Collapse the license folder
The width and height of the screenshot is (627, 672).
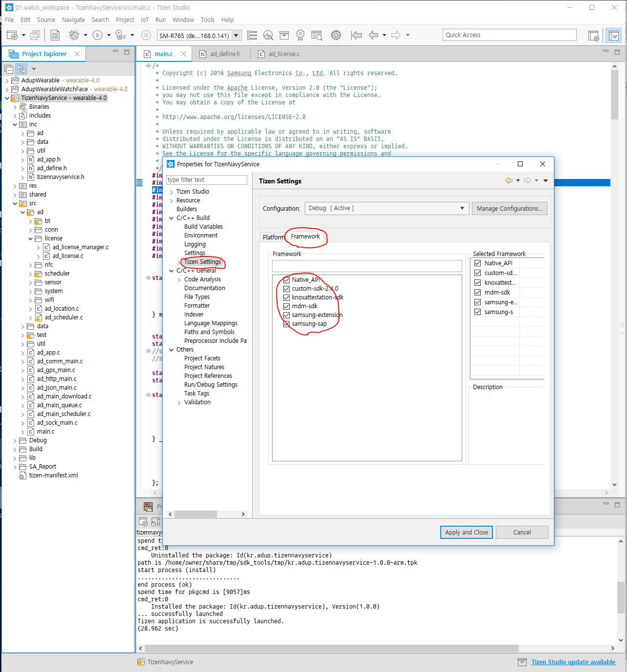30,238
